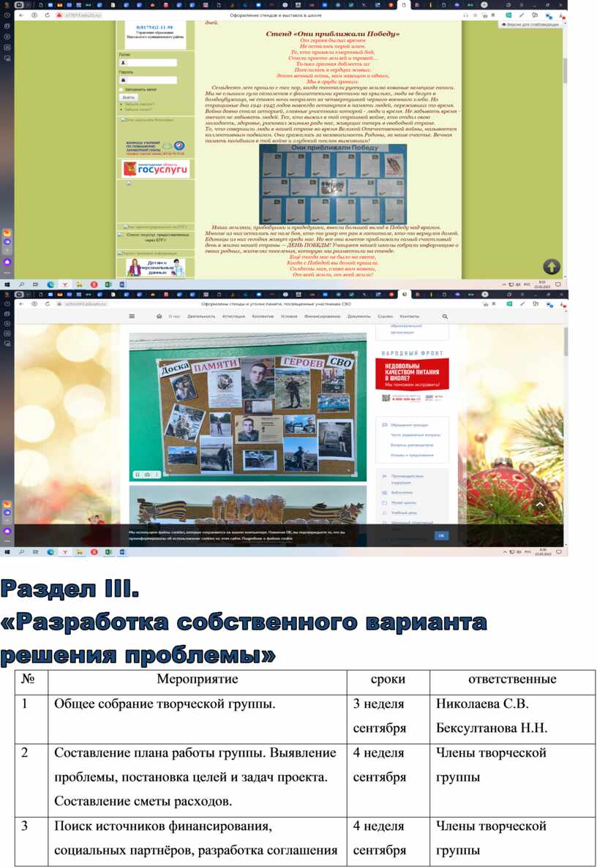Click the vertical scrollbar of the top browser
Image resolution: width=597 pixels, height=868 pixels.
(564, 73)
